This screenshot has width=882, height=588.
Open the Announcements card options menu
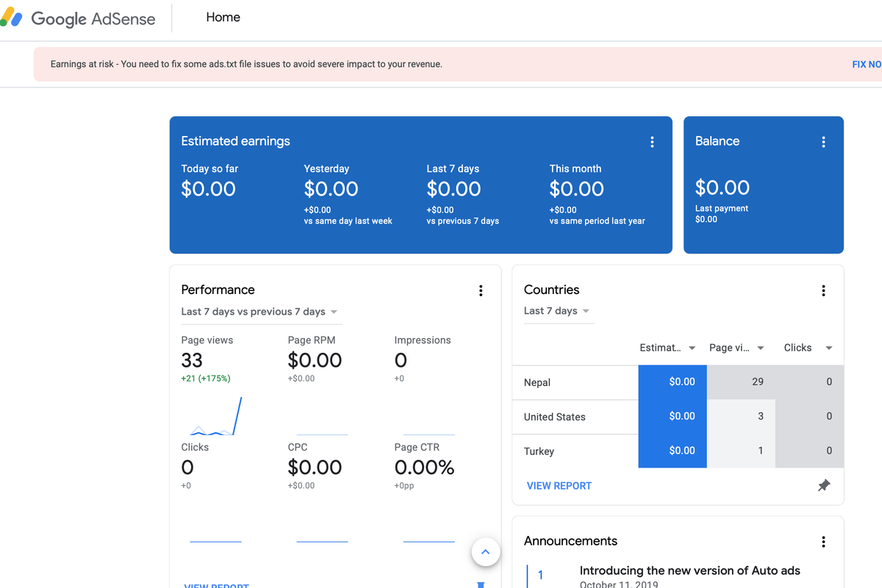pyautogui.click(x=823, y=542)
